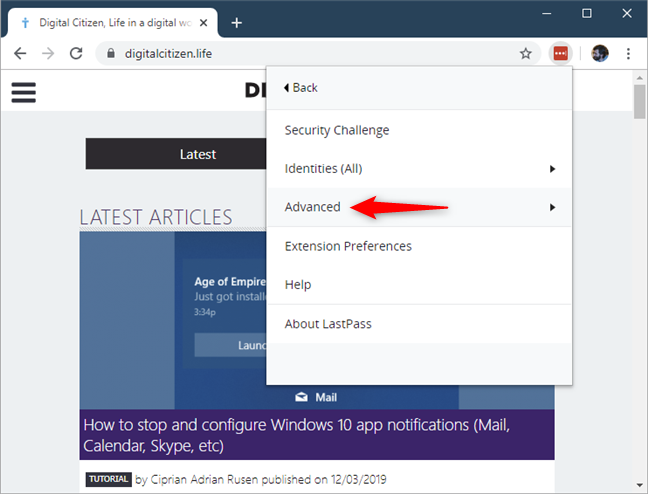Click the TUTORIAL tag label

pos(109,479)
